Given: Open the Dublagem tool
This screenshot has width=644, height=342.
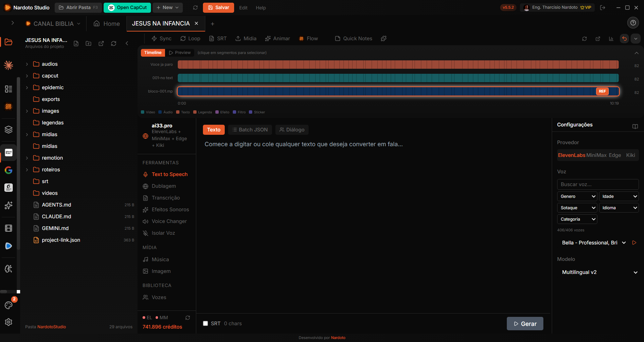Looking at the screenshot, I should coord(164,186).
